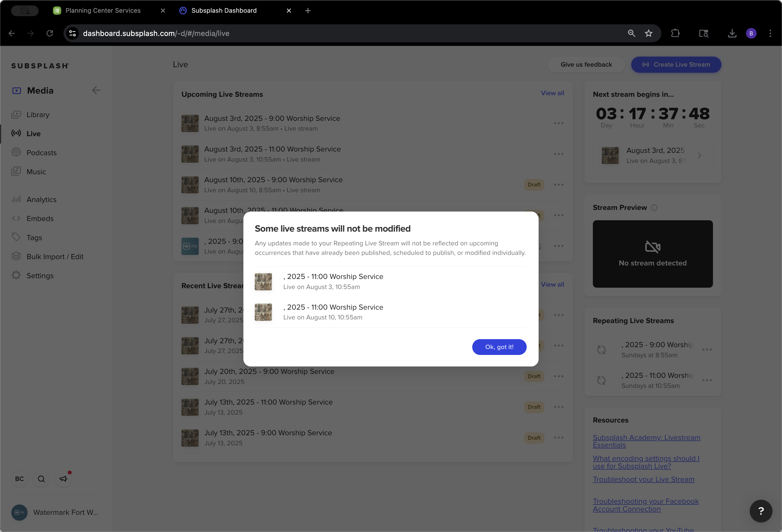This screenshot has width=782, height=532.
Task: Open the help question mark bubble
Action: pos(761,511)
